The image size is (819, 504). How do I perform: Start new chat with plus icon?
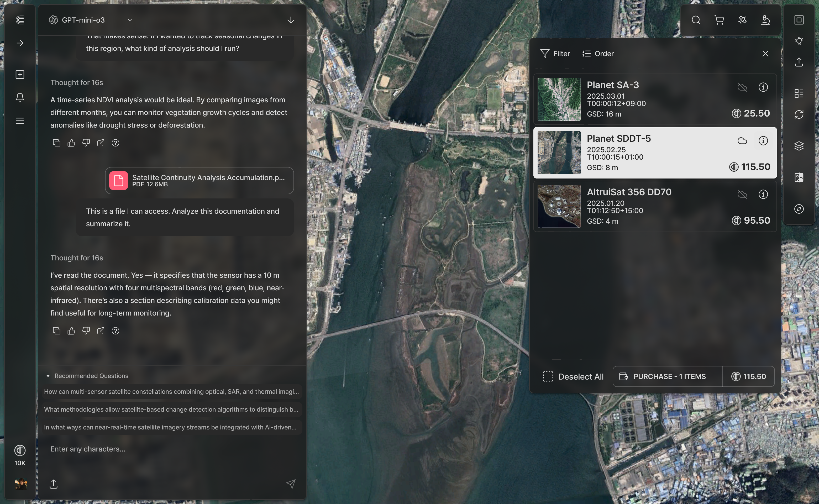20,74
